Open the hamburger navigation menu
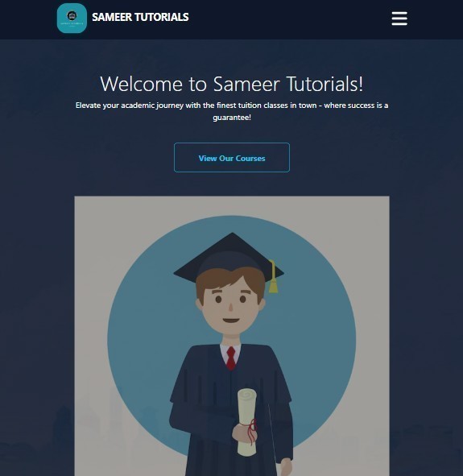This screenshot has height=476, width=463. (399, 19)
